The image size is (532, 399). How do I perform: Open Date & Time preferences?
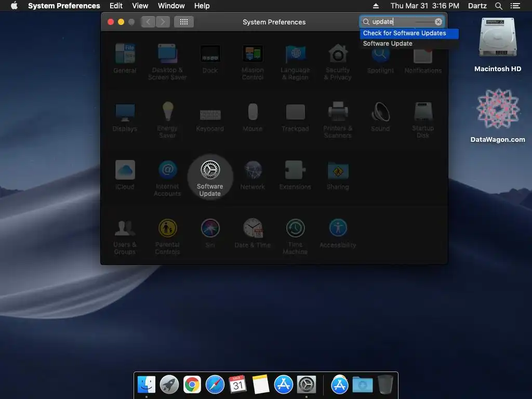[252, 233]
